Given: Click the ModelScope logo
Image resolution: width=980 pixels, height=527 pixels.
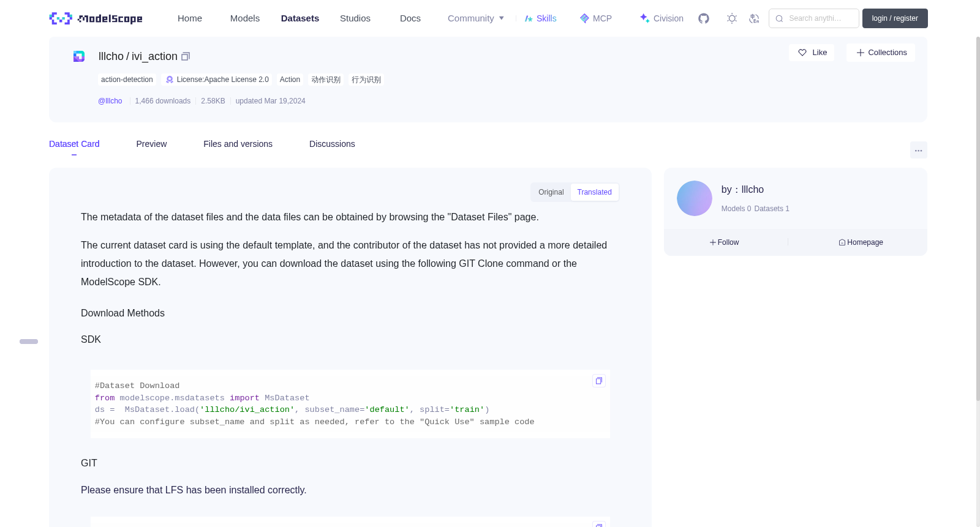Looking at the screenshot, I should click(96, 18).
